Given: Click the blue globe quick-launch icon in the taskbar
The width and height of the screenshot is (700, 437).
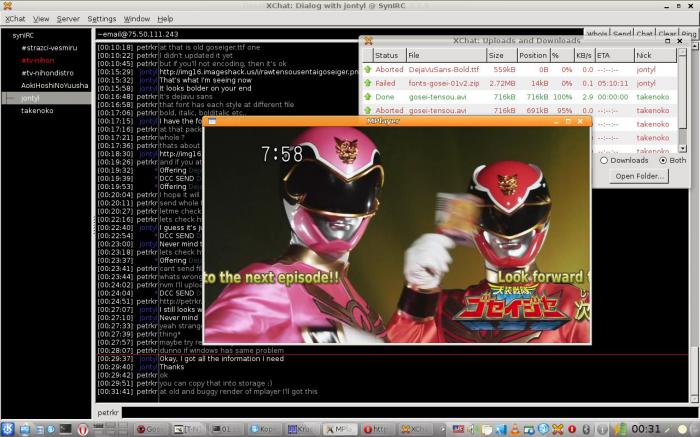Looking at the screenshot, I should point(51,429).
